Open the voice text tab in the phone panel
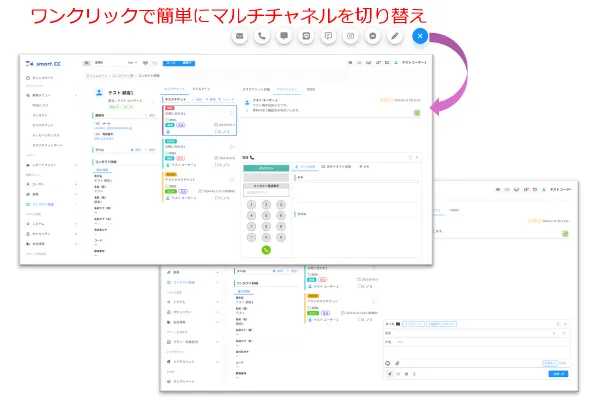Viewport: 600px width, 400px height. point(336,167)
